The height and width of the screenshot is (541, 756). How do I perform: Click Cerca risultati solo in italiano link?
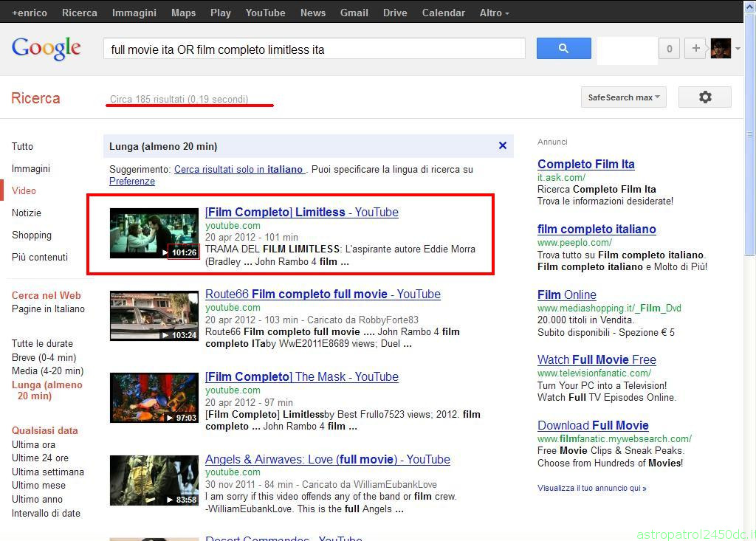(x=239, y=169)
